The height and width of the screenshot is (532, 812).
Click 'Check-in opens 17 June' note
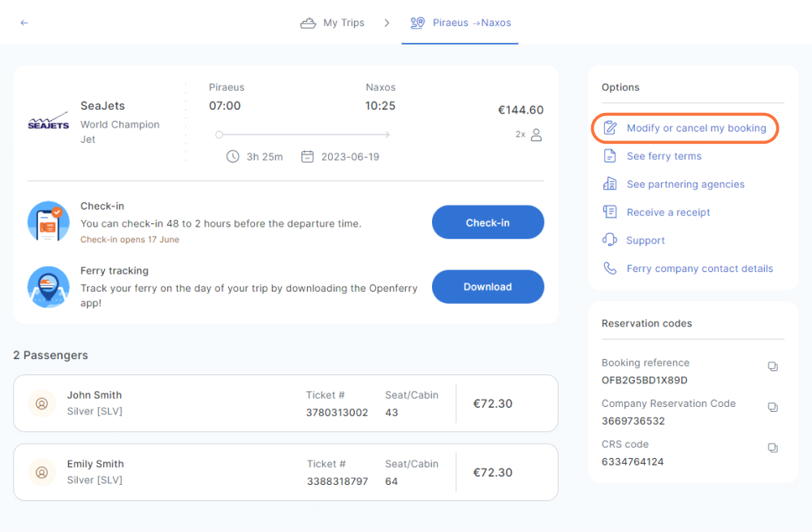point(129,240)
